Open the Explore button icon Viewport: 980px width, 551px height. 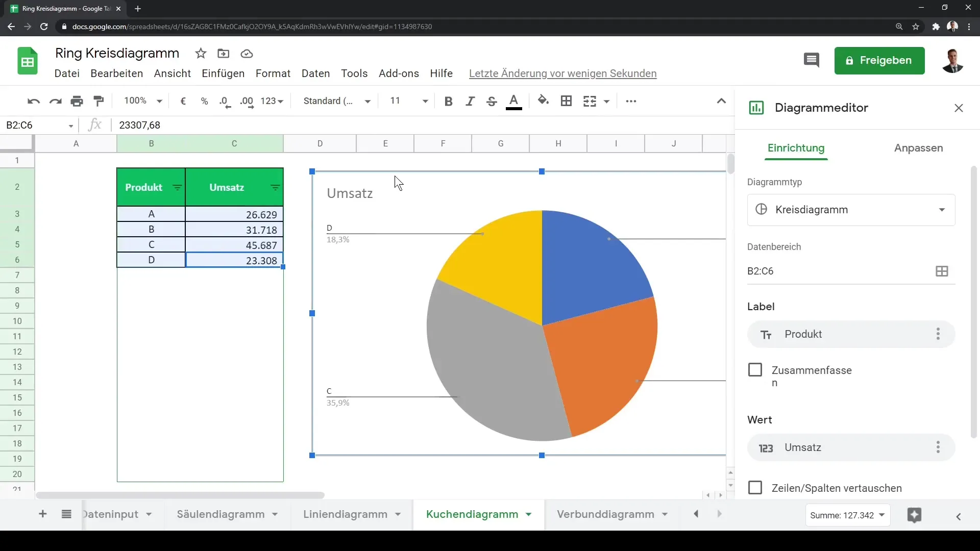pos(914,515)
